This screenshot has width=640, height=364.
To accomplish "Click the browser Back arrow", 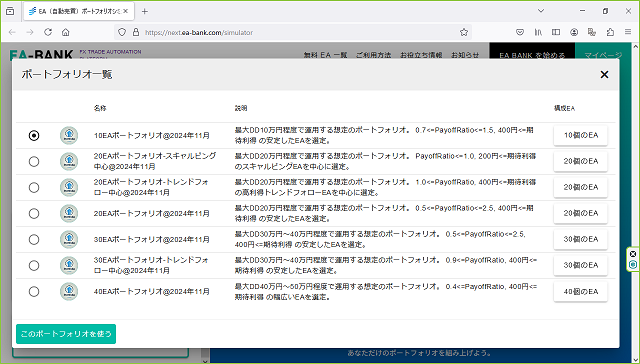I will click(x=12, y=32).
